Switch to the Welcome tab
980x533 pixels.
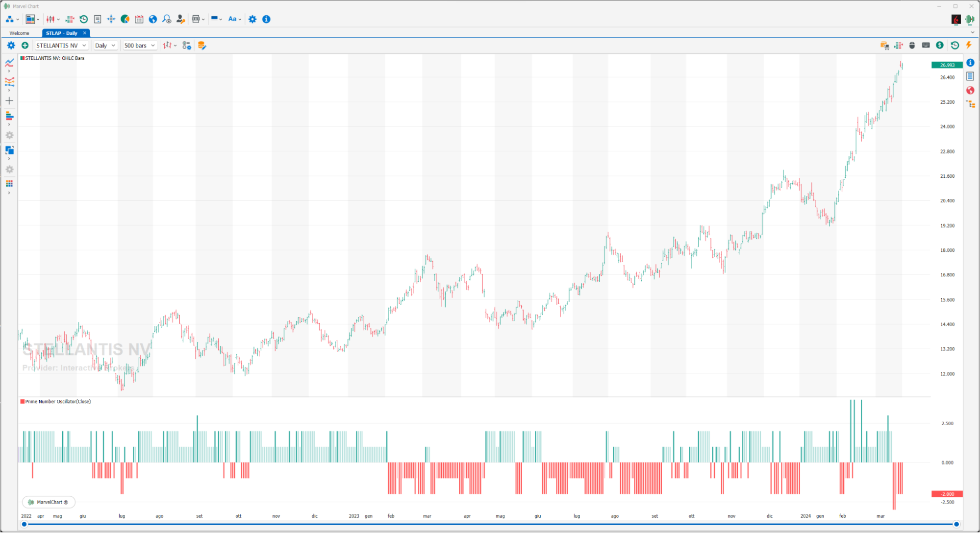(19, 33)
